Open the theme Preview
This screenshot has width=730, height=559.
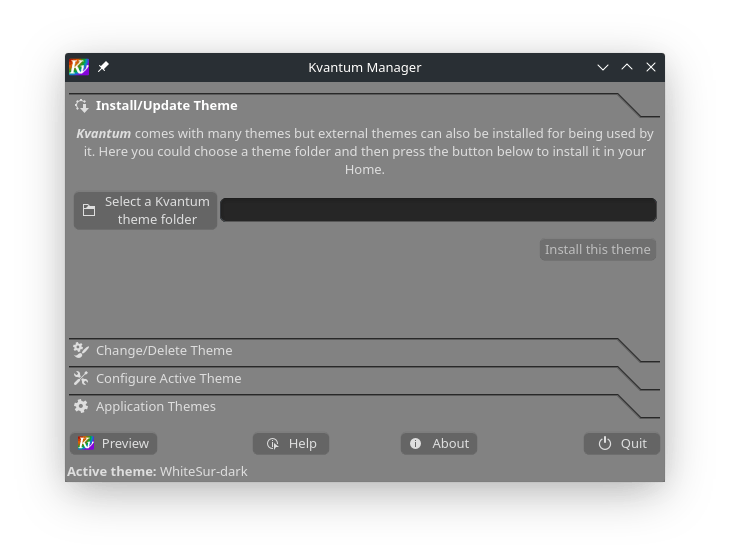[113, 444]
